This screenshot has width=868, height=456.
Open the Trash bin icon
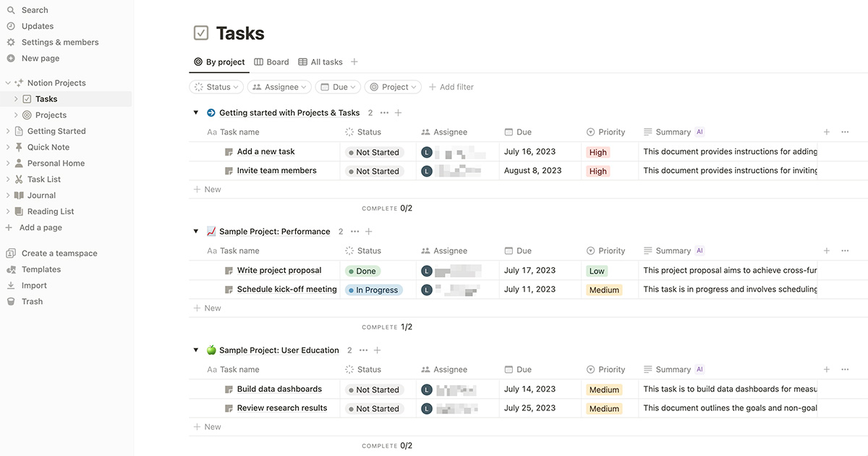coord(11,301)
